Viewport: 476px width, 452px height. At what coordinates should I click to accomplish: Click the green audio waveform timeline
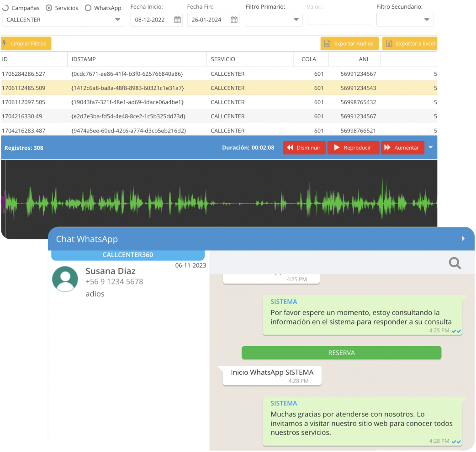pos(219,201)
